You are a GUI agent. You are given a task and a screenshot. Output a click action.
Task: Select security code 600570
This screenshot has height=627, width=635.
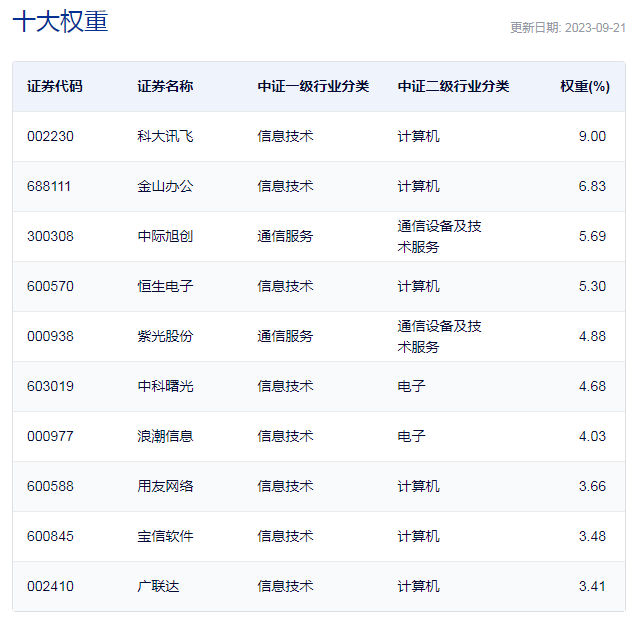pyautogui.click(x=50, y=286)
